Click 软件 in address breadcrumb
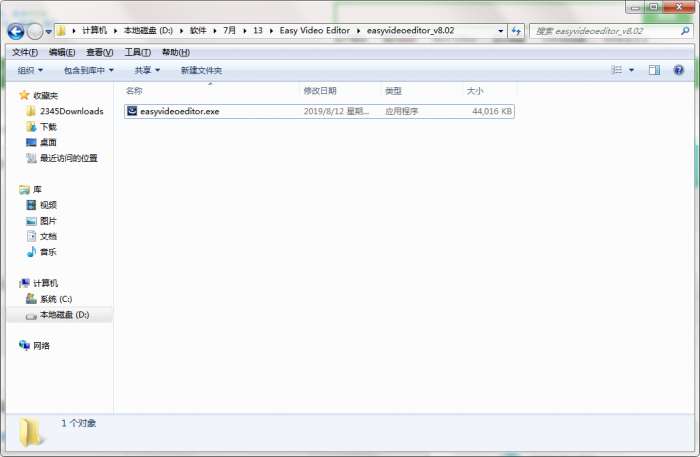The width and height of the screenshot is (700, 457). pyautogui.click(x=198, y=30)
